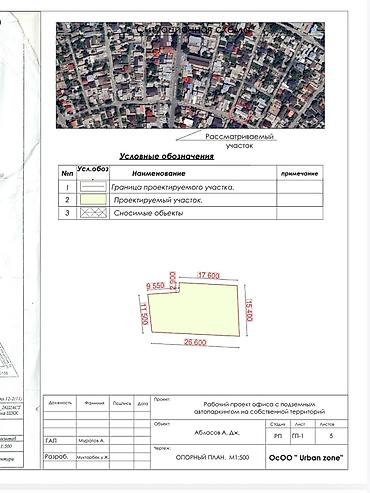The height and width of the screenshot is (493, 370).
Task: Click the 'ОсОО Urban zone' company name
Action: (x=305, y=458)
